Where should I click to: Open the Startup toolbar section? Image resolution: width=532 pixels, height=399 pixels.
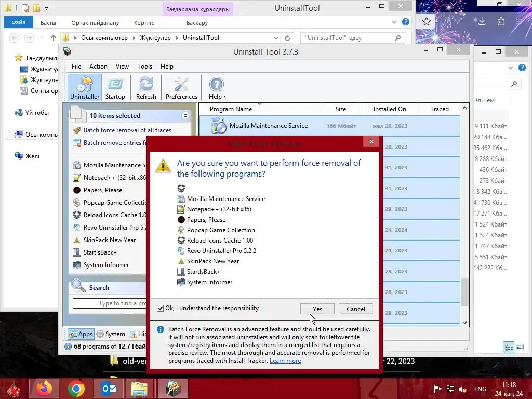point(115,87)
